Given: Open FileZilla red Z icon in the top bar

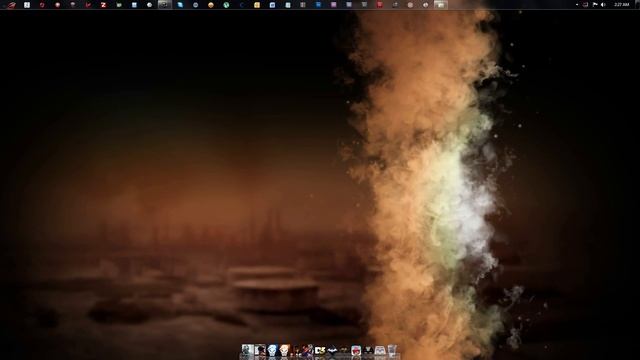Looking at the screenshot, I should (x=103, y=5).
